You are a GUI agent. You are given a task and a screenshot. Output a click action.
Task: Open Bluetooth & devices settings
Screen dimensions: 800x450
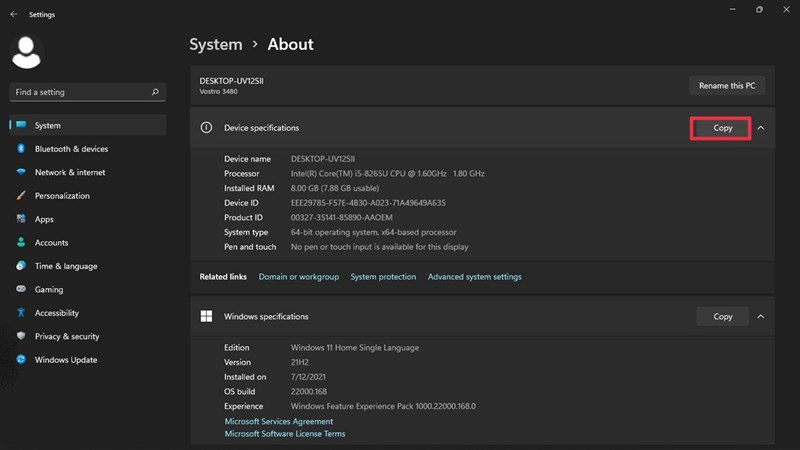click(88, 148)
